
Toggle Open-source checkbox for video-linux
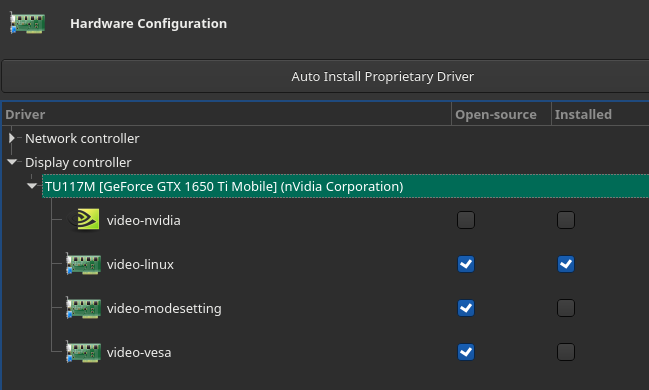click(x=466, y=264)
